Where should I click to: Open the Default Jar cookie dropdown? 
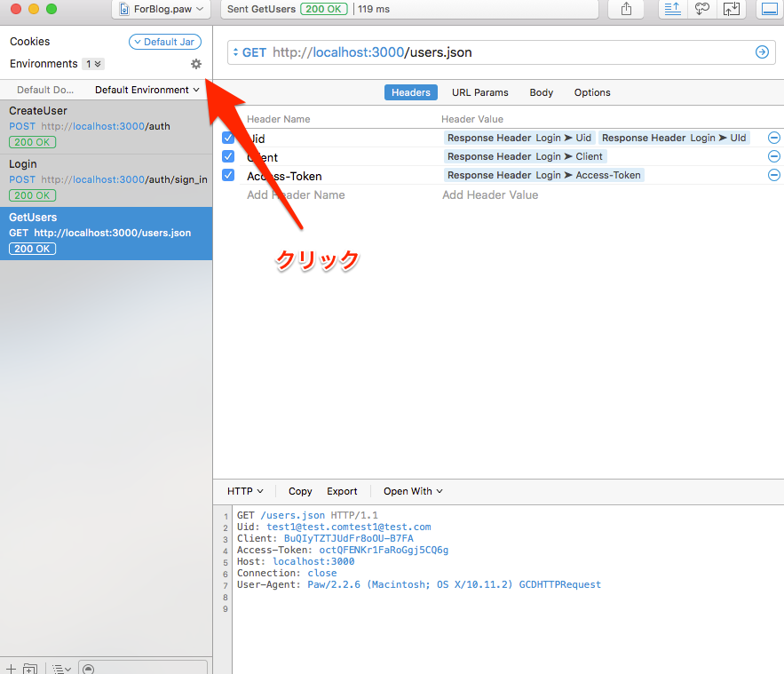[x=165, y=42]
